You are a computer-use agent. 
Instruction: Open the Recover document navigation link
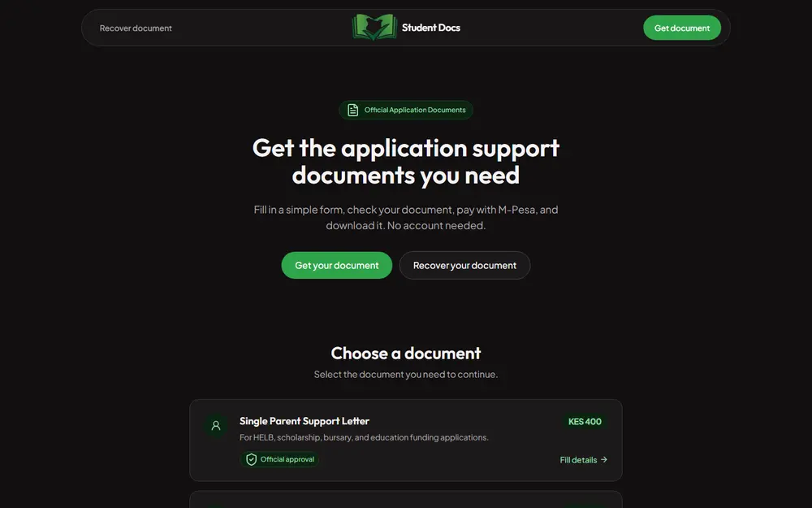(136, 28)
